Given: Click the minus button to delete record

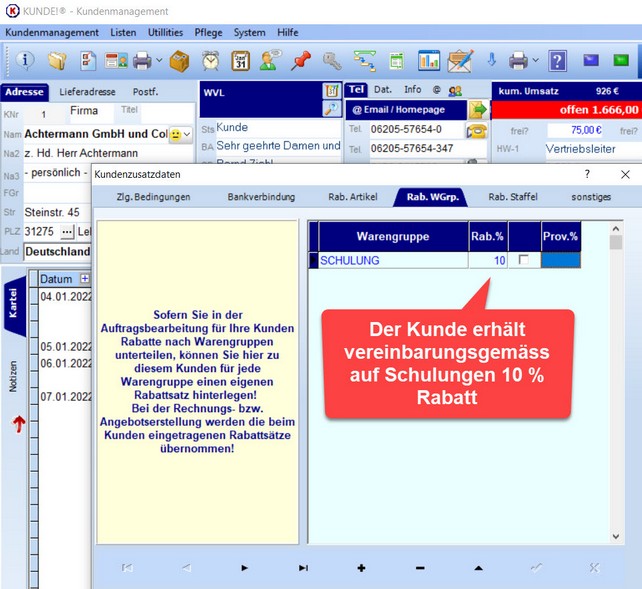Looking at the screenshot, I should [x=419, y=568].
